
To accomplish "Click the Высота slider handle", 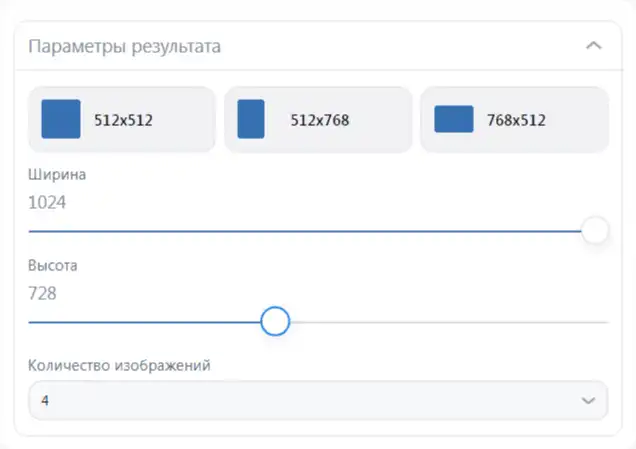I will tap(275, 321).
